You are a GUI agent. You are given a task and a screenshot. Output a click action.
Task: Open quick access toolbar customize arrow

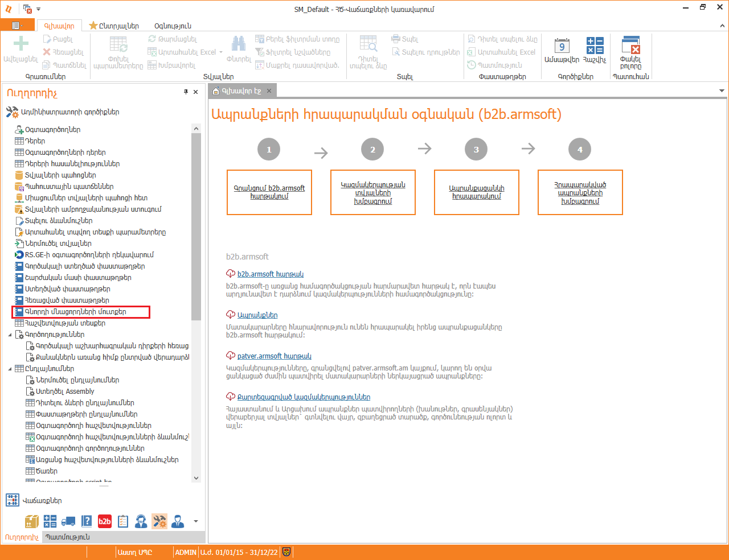tap(39, 9)
